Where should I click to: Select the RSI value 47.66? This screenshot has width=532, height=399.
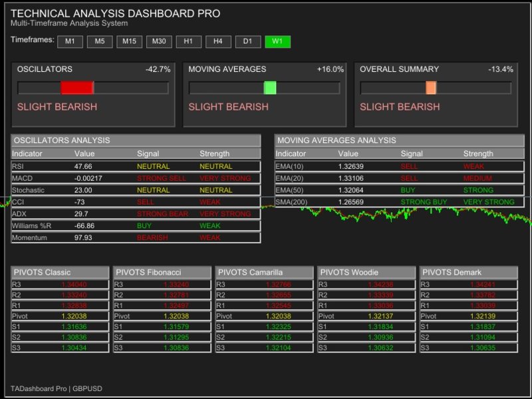83,167
